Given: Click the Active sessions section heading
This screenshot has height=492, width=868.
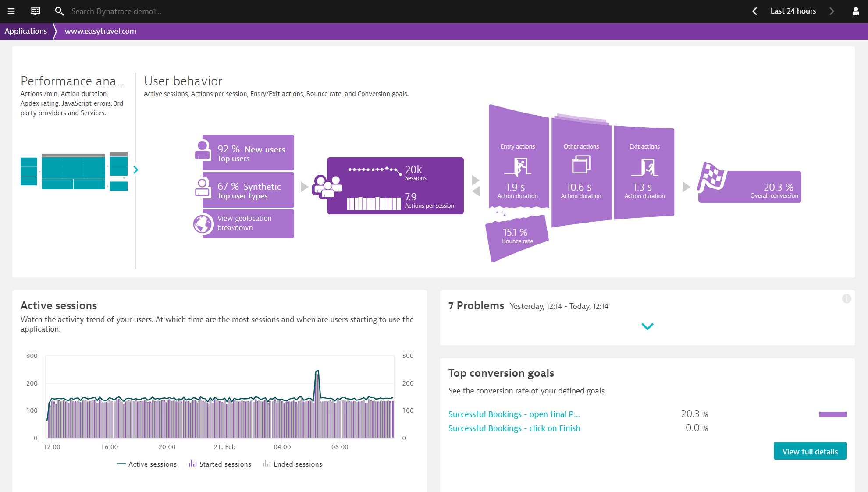Looking at the screenshot, I should coord(59,305).
